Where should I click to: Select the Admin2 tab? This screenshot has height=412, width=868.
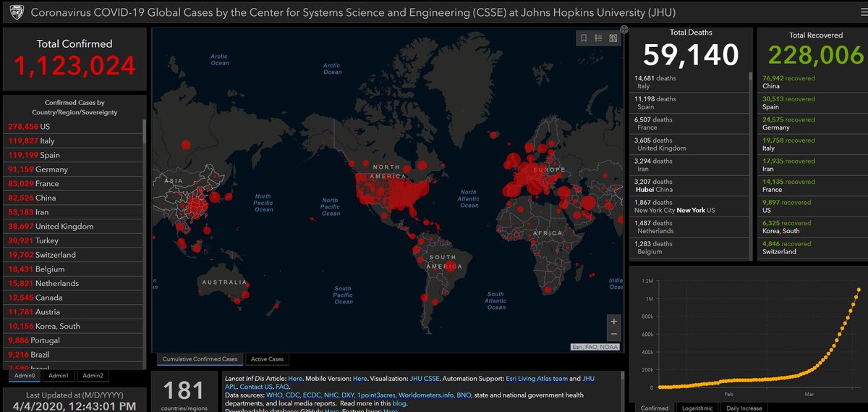[92, 376]
